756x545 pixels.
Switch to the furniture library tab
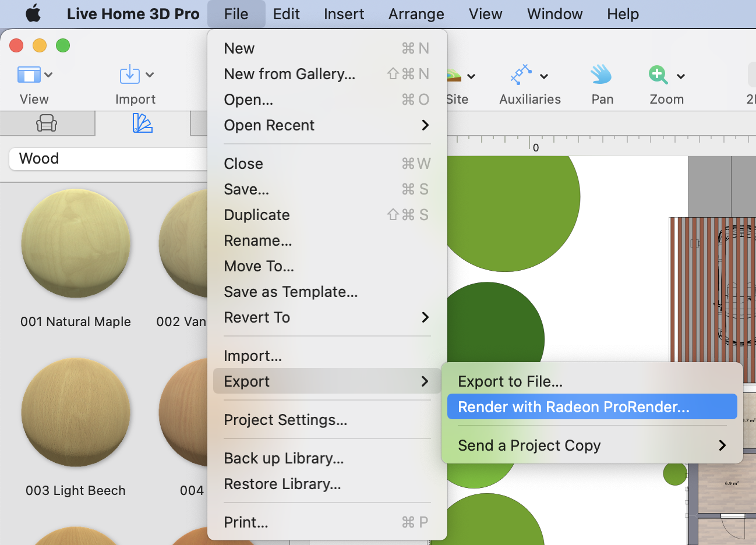(x=47, y=123)
